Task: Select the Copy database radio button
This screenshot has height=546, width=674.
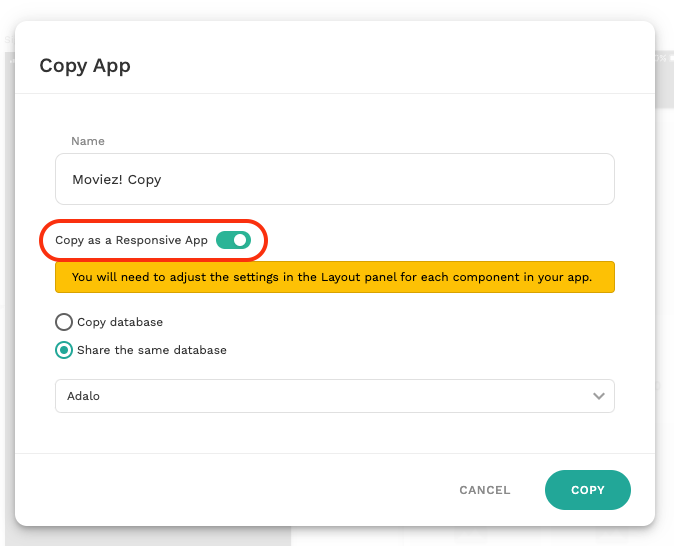Action: (64, 322)
